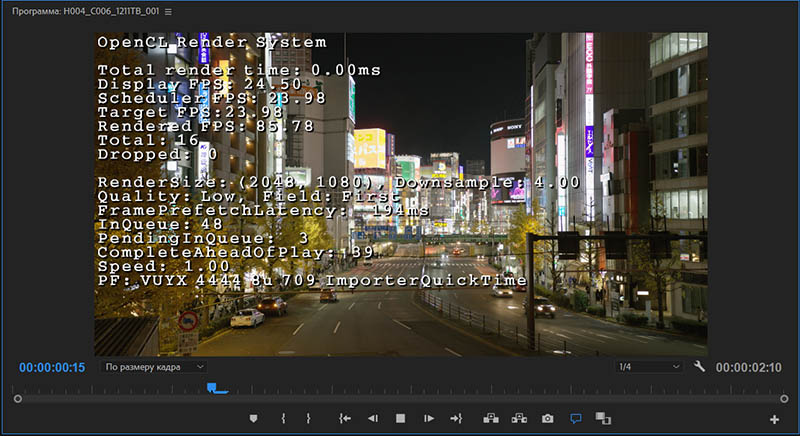Viewport: 800px width, 436px height.
Task: Export frame with the camera icon
Action: pos(547,419)
